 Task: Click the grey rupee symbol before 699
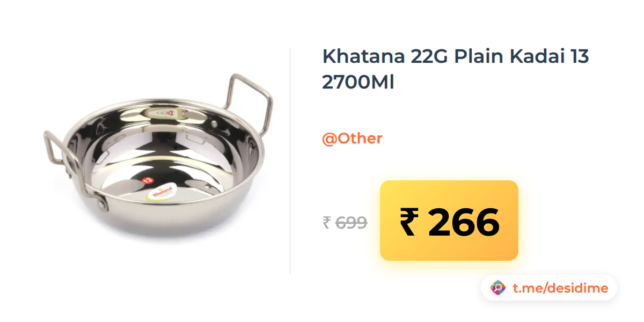[327, 222]
